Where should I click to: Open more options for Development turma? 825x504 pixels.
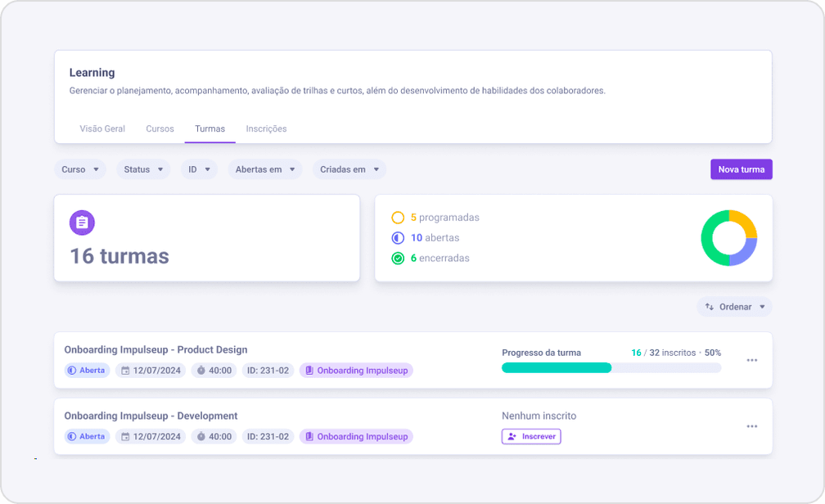pyautogui.click(x=752, y=426)
